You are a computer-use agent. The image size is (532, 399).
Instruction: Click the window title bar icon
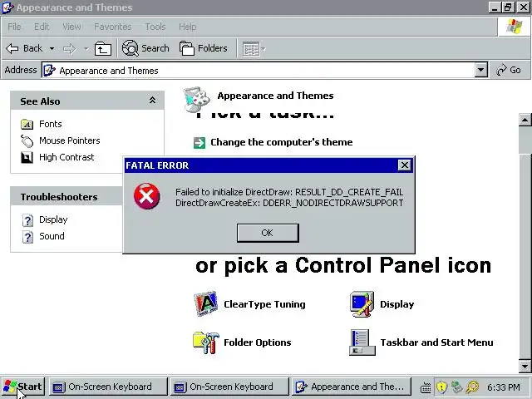coord(7,7)
